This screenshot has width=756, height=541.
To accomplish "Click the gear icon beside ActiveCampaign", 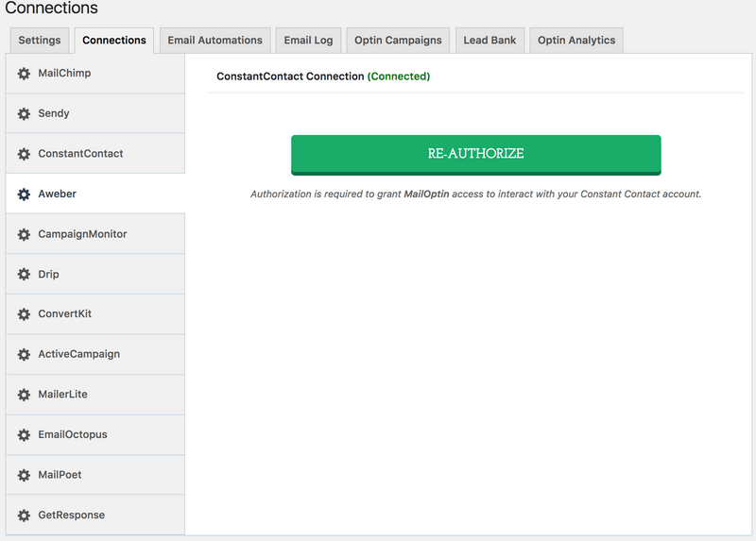I will click(24, 355).
